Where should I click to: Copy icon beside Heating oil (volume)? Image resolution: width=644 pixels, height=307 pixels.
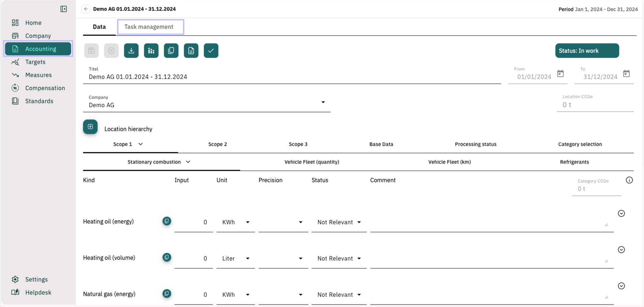click(x=167, y=257)
